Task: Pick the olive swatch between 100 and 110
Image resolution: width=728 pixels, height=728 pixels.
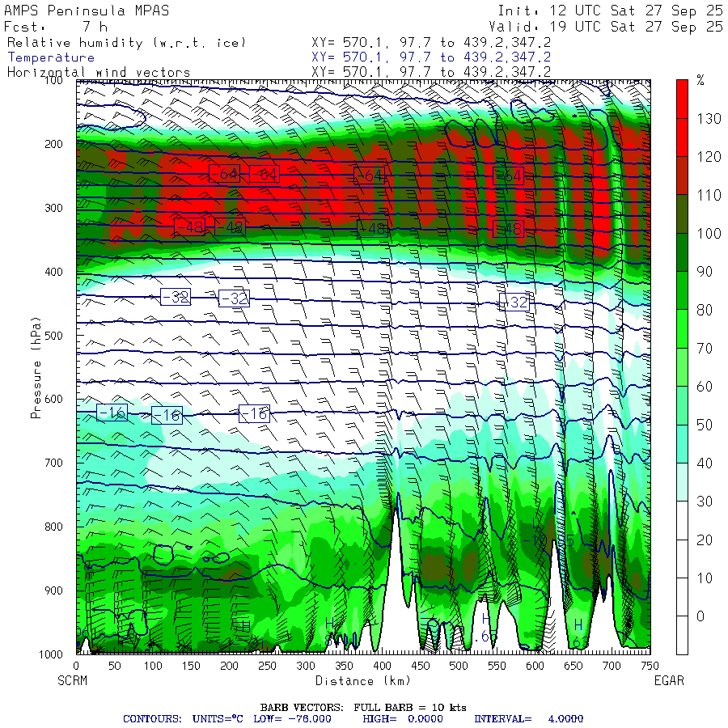Action: point(682,214)
